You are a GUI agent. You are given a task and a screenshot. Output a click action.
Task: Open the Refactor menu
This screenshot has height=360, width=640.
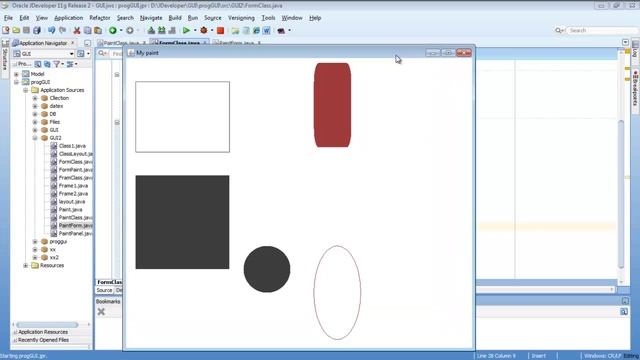[100, 18]
